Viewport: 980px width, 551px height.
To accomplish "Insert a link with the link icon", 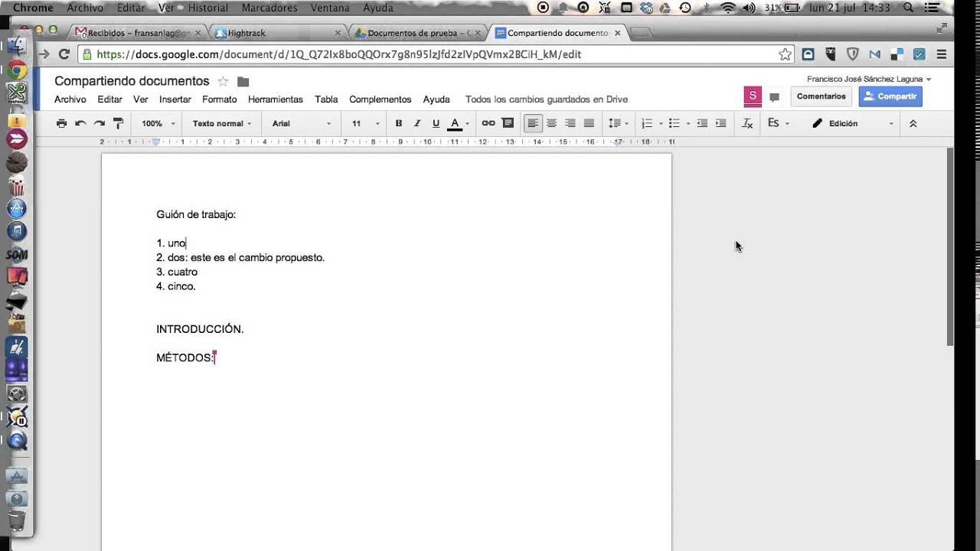I will tap(488, 122).
